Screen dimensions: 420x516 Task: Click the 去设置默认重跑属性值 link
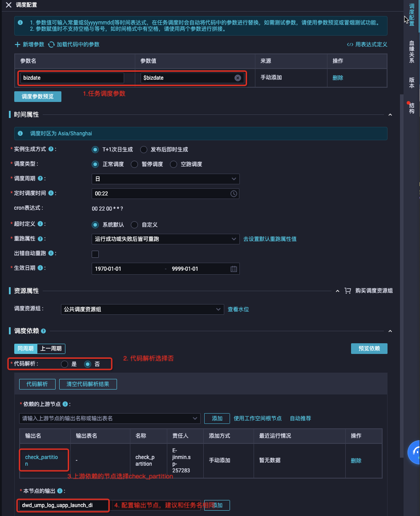(270, 239)
